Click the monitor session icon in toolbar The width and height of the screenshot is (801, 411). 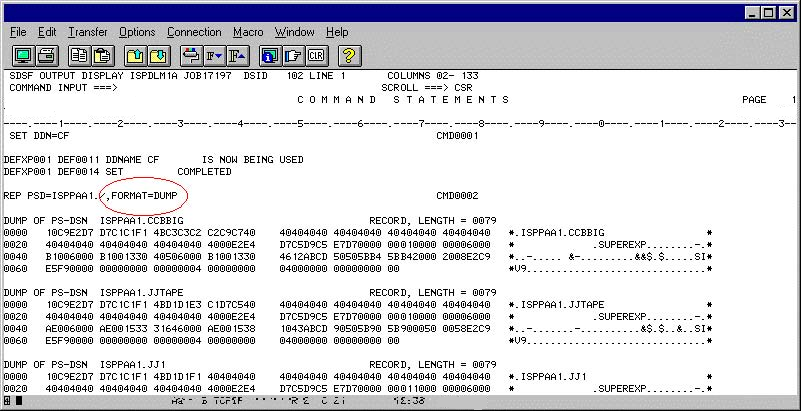pos(23,55)
